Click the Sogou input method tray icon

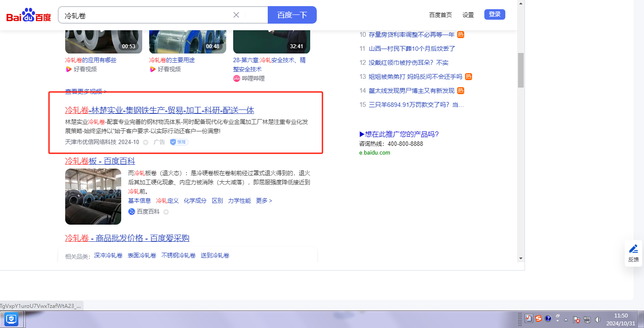(539, 319)
